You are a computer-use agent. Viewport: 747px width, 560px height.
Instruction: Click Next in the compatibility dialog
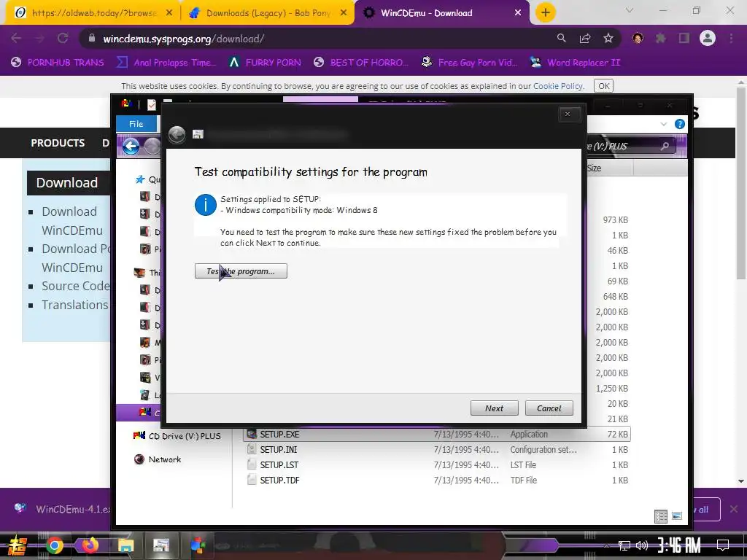point(494,408)
